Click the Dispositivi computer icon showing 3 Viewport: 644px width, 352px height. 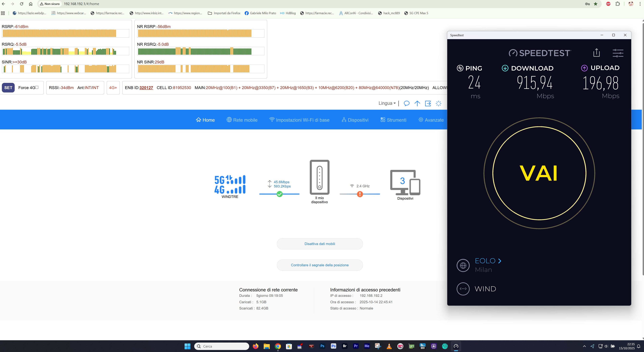click(x=405, y=183)
